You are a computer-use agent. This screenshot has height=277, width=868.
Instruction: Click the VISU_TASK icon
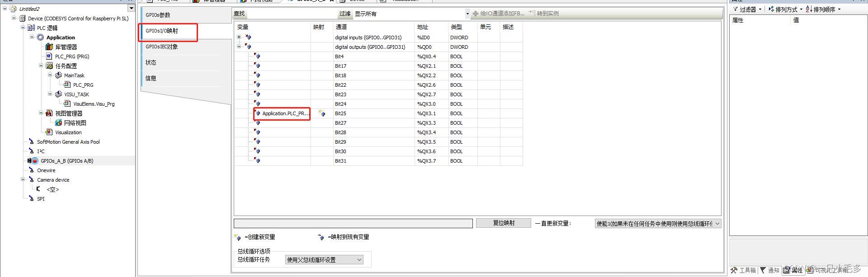tap(58, 94)
